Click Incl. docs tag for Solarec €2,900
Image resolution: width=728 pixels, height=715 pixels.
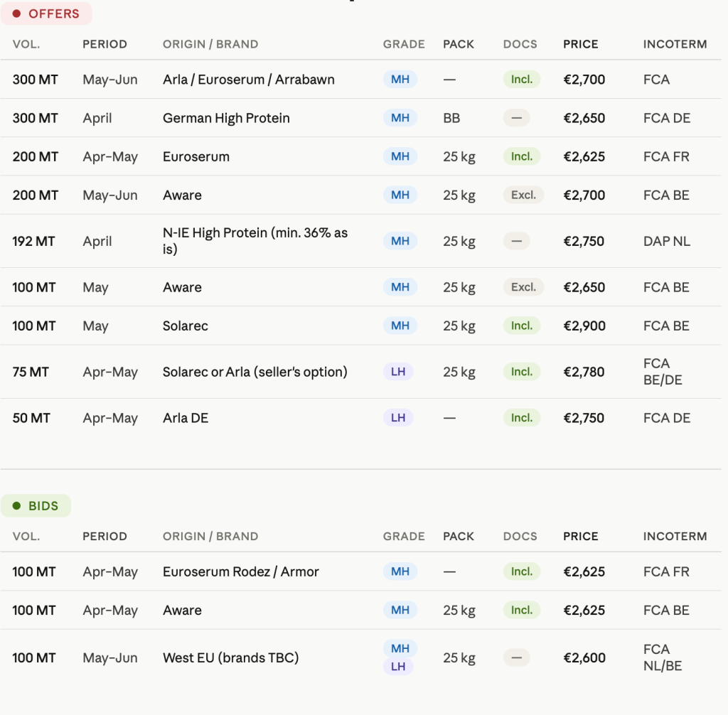(x=521, y=326)
